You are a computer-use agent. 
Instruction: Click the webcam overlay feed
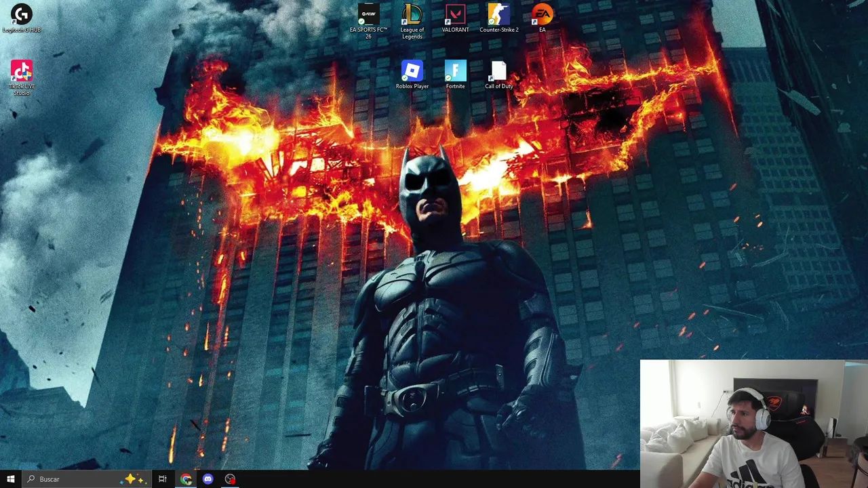[x=754, y=424]
